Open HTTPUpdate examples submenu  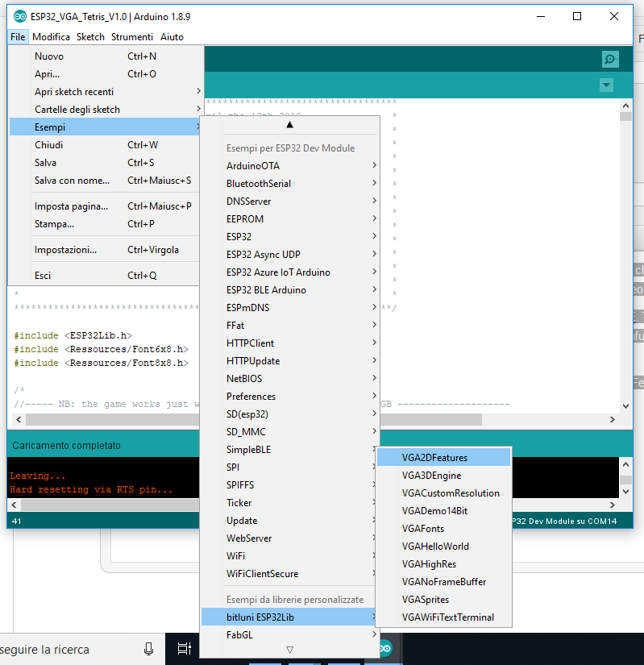click(x=290, y=361)
